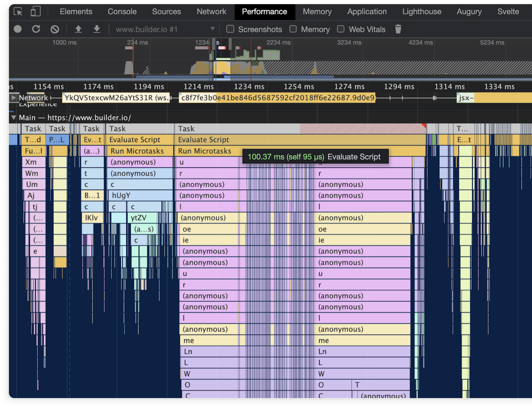Click the jsx- network request bar
The height and width of the screenshot is (407, 532).
(465, 98)
